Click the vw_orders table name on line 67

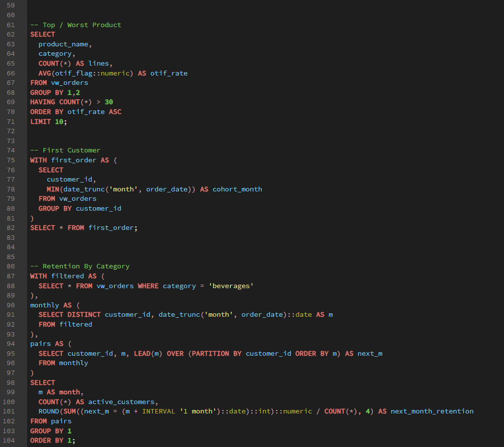tap(69, 82)
